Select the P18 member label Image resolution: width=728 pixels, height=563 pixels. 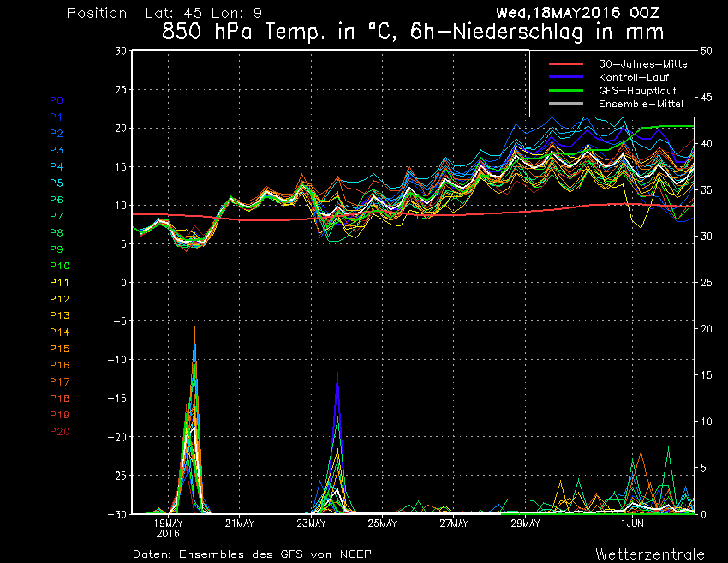click(60, 398)
